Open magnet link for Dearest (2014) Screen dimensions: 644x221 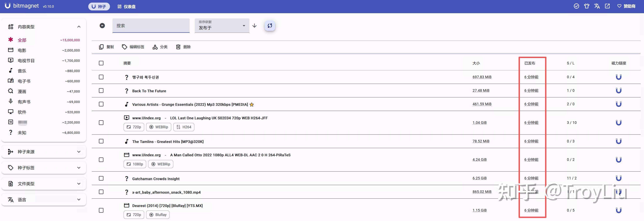point(618,210)
